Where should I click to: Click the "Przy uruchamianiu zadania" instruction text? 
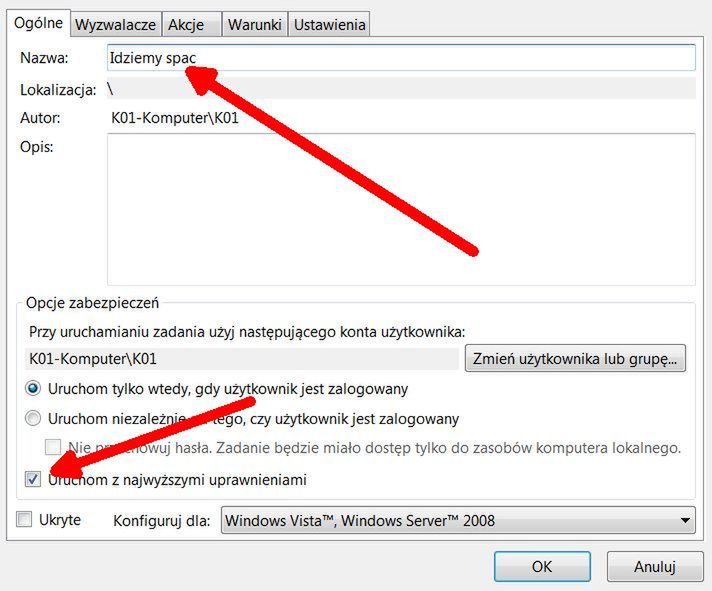click(x=247, y=332)
